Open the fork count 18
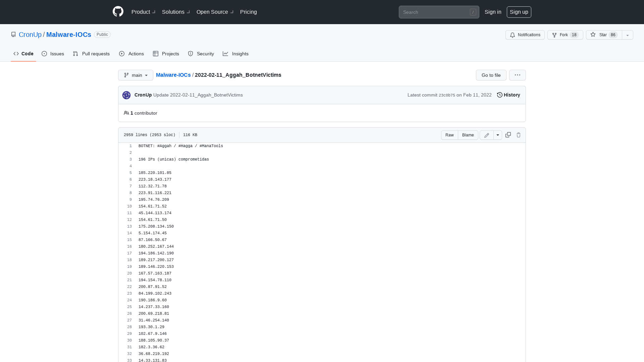The height and width of the screenshot is (362, 644). coord(574,35)
